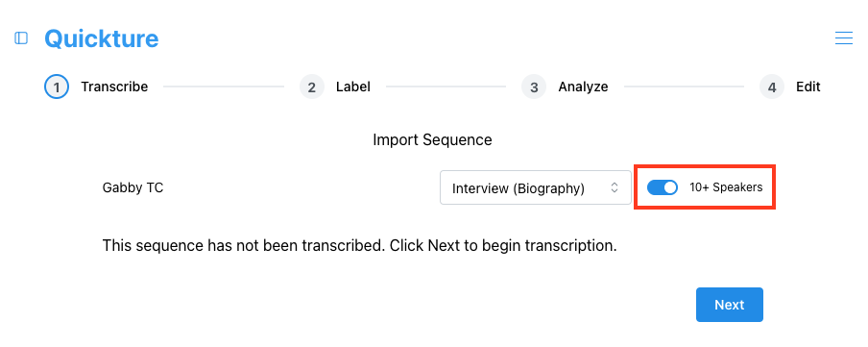This screenshot has height=347, width=868.
Task: Click the transcription status message text
Action: pos(359,245)
